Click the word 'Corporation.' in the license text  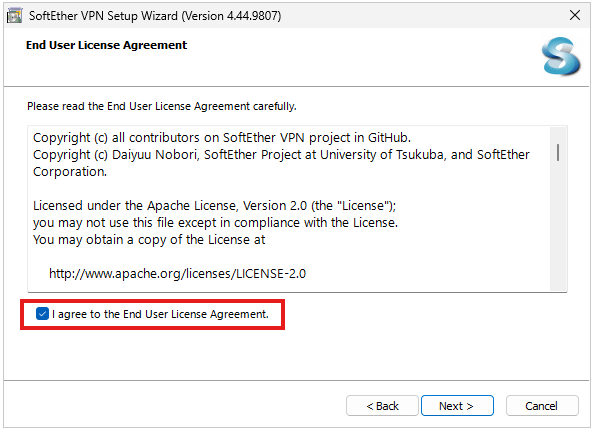(70, 172)
